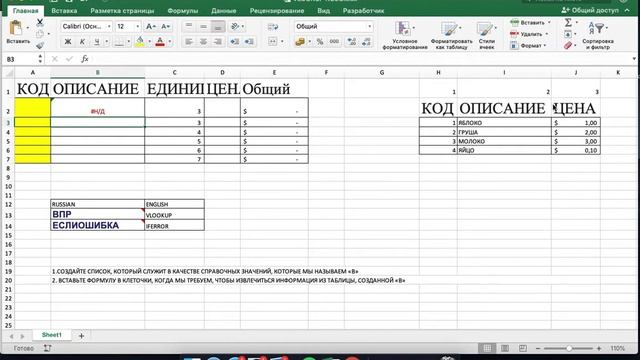Screen dimensions: 640x360
Task: Open Cell Styles (Стили ячеек)
Action: click(486, 36)
